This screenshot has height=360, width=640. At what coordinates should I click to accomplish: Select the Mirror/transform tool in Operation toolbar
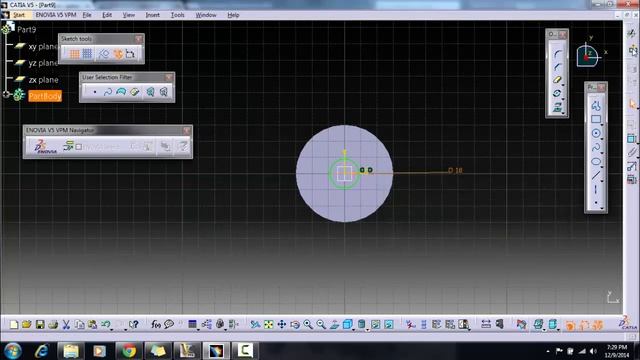coord(557,93)
